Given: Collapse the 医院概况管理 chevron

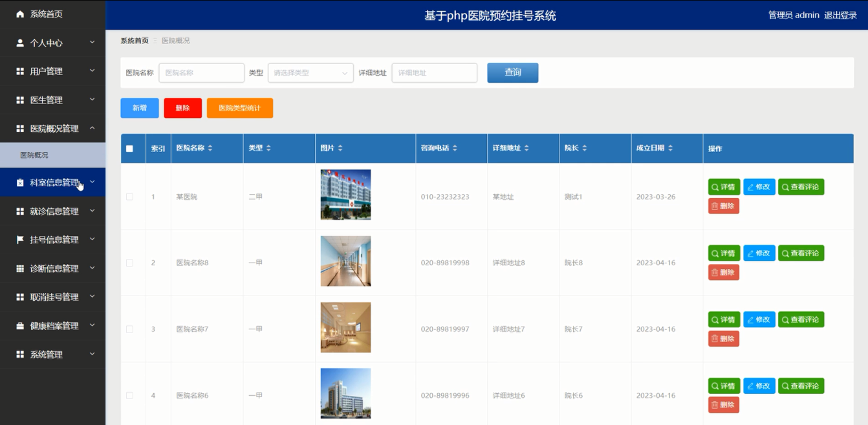Looking at the screenshot, I should [92, 128].
